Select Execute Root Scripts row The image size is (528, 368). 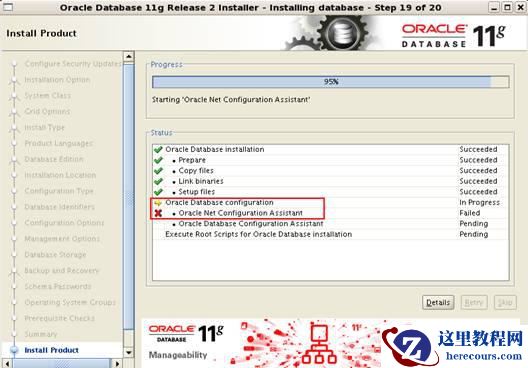[331, 234]
